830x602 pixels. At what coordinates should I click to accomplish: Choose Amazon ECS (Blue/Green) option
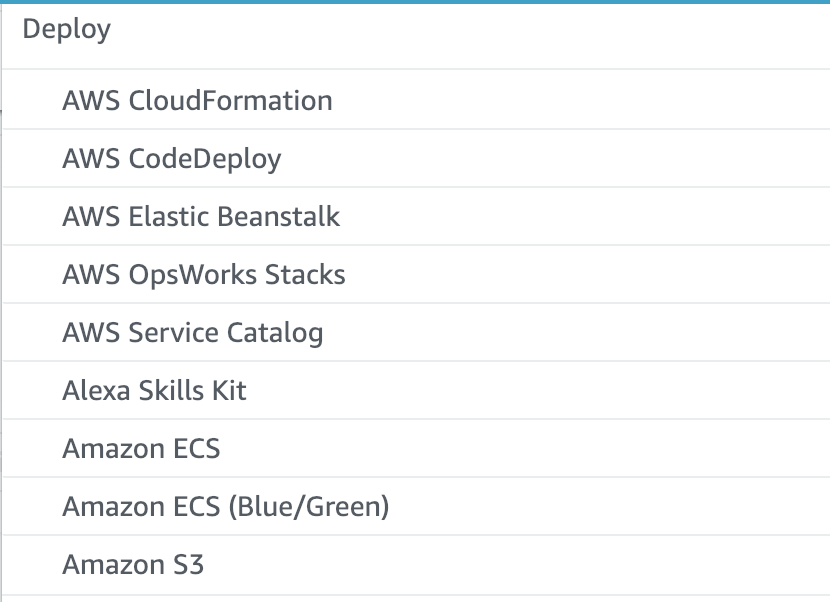tap(225, 506)
